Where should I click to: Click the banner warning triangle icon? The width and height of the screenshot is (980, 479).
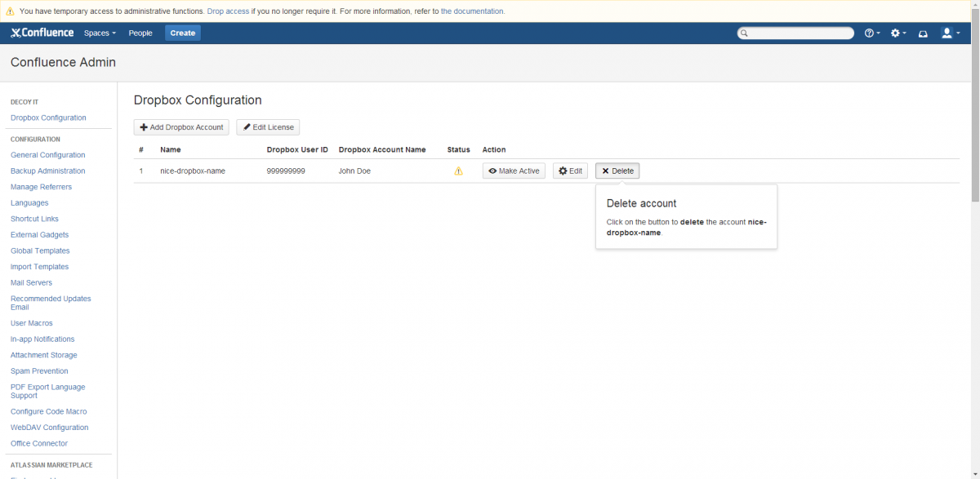pos(10,11)
